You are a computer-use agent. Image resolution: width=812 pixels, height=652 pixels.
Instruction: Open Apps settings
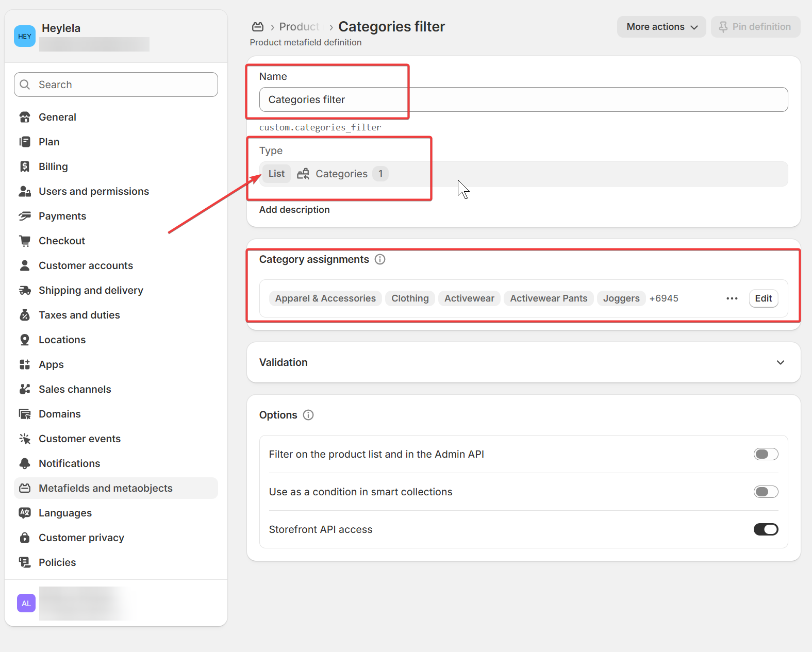click(116, 364)
